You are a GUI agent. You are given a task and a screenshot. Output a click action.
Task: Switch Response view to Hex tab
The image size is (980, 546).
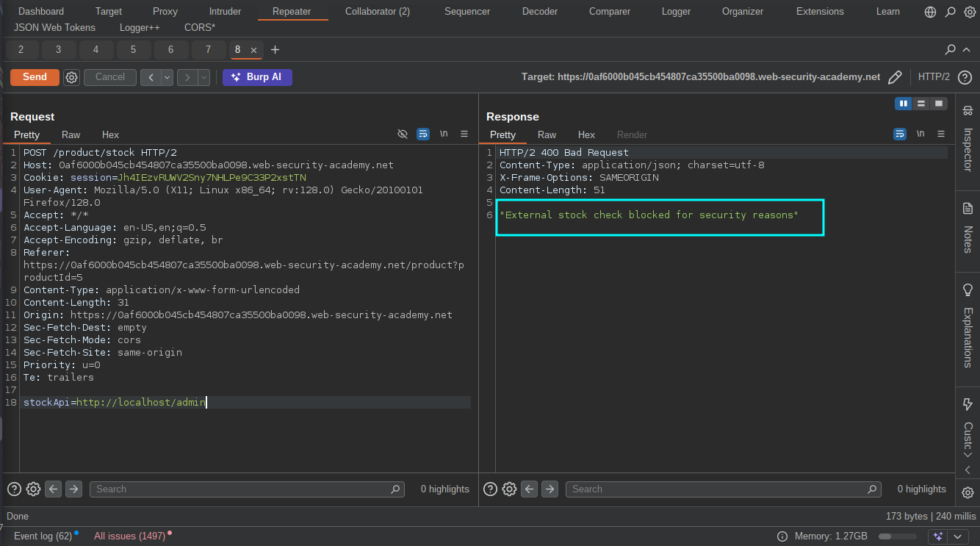586,134
